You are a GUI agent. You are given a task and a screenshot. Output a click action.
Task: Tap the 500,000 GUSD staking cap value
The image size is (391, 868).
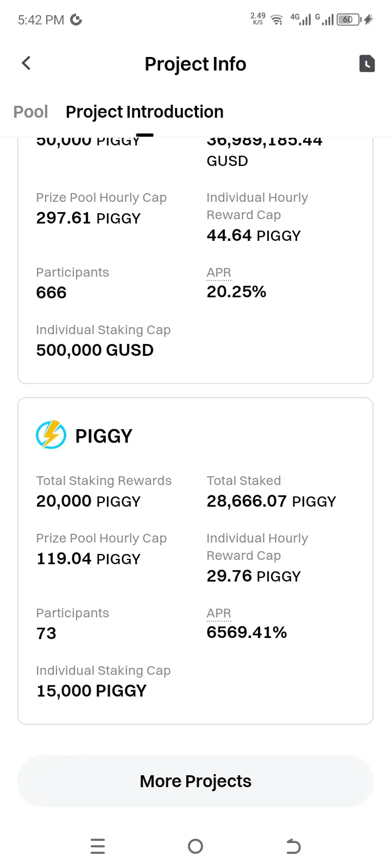tap(95, 350)
